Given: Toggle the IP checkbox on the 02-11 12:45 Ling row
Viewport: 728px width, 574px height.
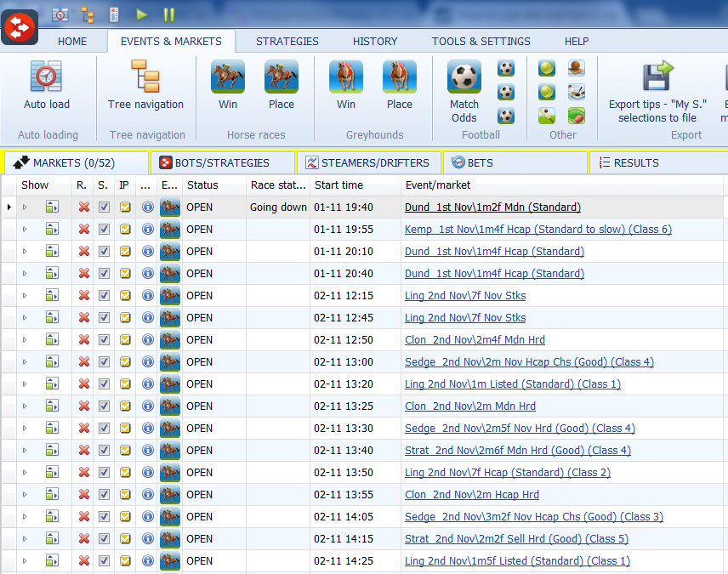Looking at the screenshot, I should (125, 318).
